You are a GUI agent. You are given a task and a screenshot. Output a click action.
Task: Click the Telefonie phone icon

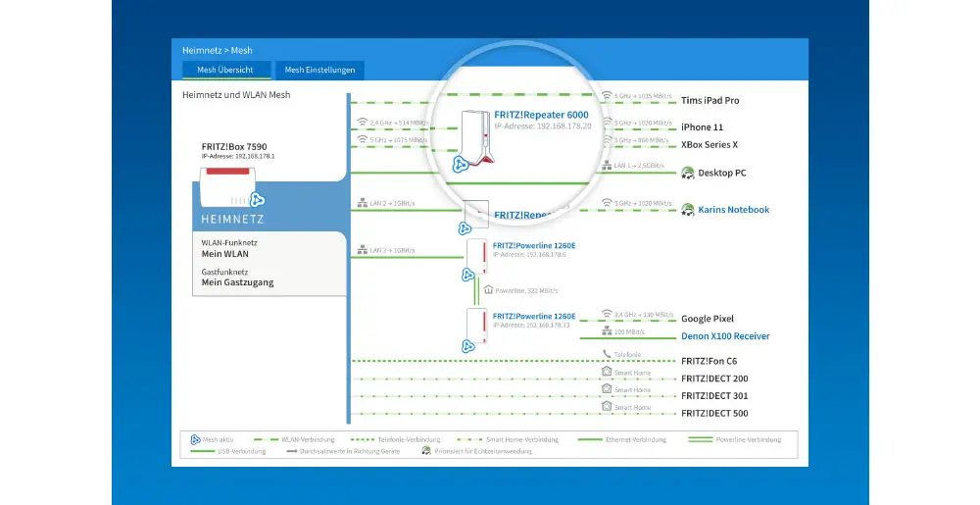607,354
